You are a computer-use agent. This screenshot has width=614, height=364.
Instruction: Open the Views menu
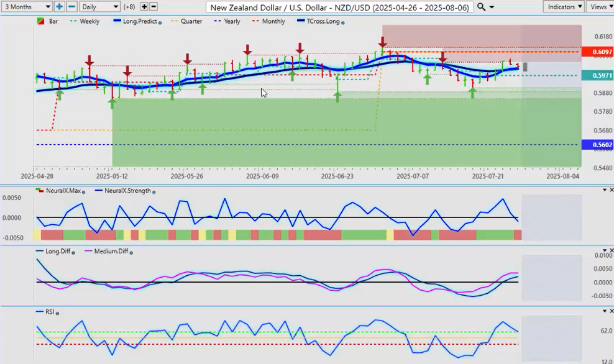tap(600, 7)
